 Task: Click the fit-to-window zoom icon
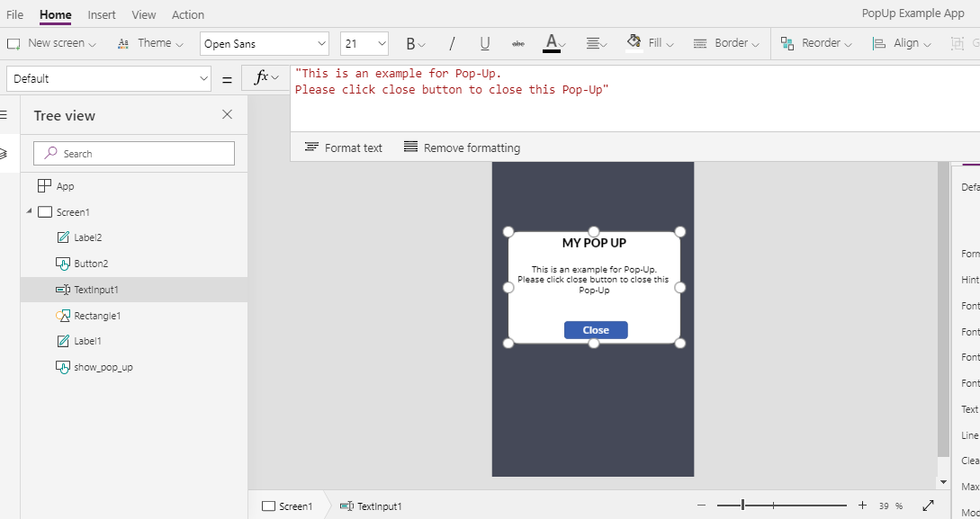[929, 505]
